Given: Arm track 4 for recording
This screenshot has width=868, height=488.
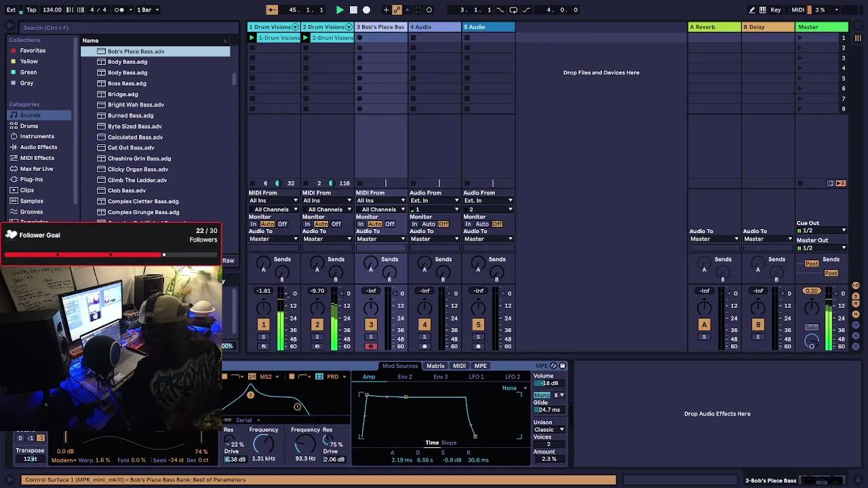Looking at the screenshot, I should pyautogui.click(x=425, y=346).
